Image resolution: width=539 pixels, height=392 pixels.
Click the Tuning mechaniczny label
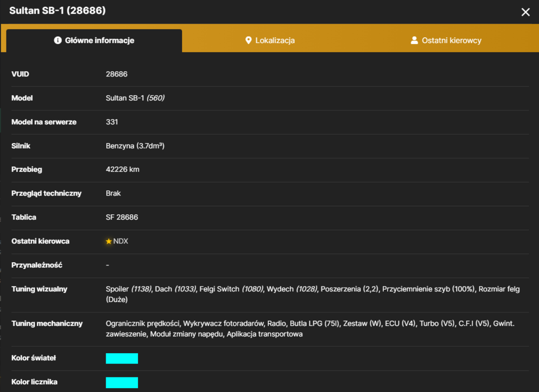47,324
